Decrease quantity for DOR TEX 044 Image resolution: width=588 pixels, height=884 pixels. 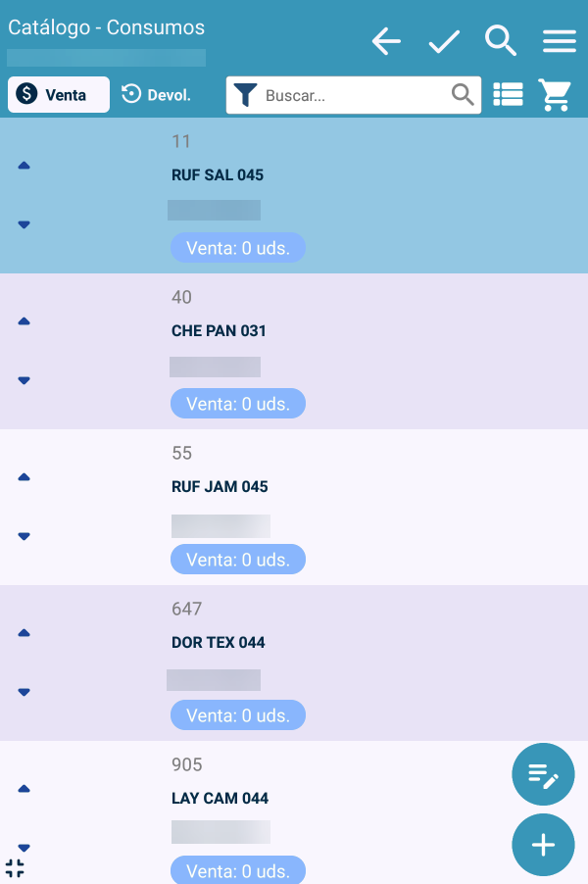(x=24, y=692)
